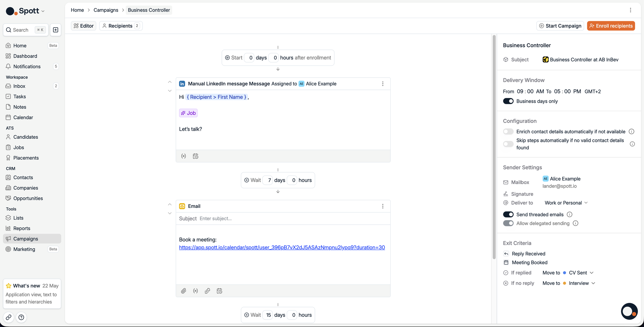Open Dashboard in sidebar
644x327 pixels.
(x=32, y=56)
